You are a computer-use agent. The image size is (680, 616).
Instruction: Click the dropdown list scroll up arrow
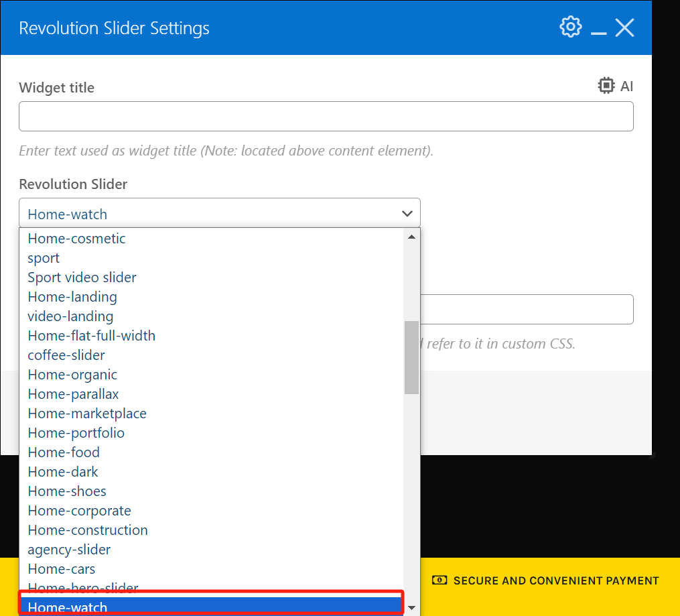coord(411,237)
